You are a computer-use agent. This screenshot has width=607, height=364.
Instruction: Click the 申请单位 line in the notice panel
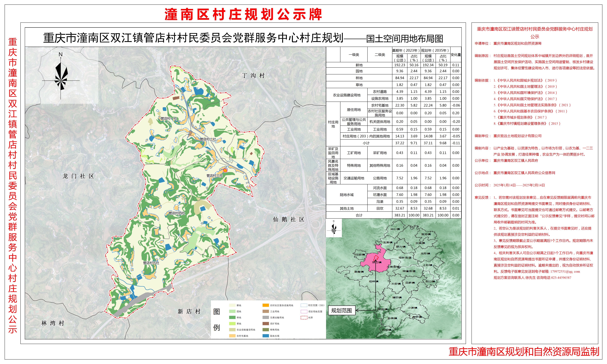tap(508, 43)
